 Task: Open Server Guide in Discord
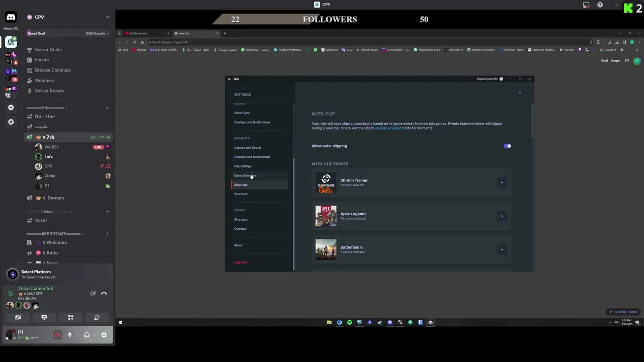48,50
